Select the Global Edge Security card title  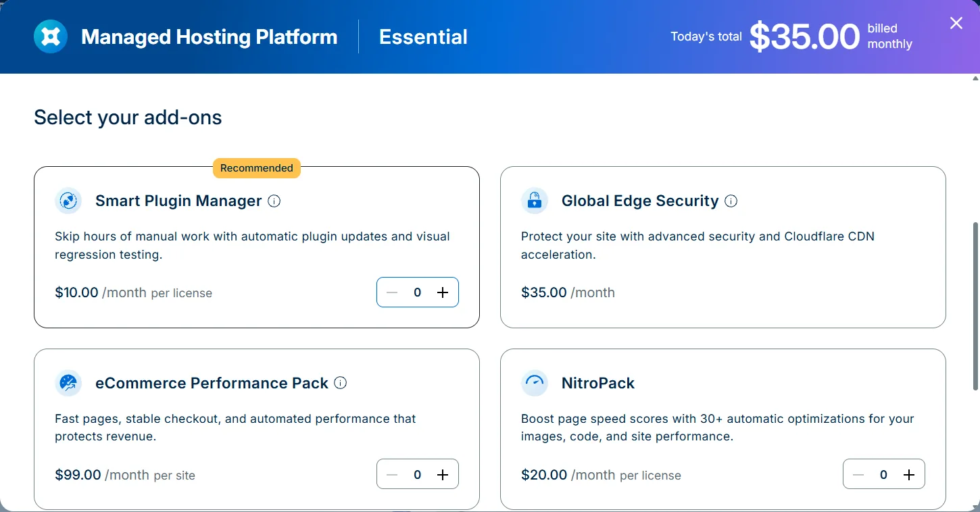tap(640, 201)
